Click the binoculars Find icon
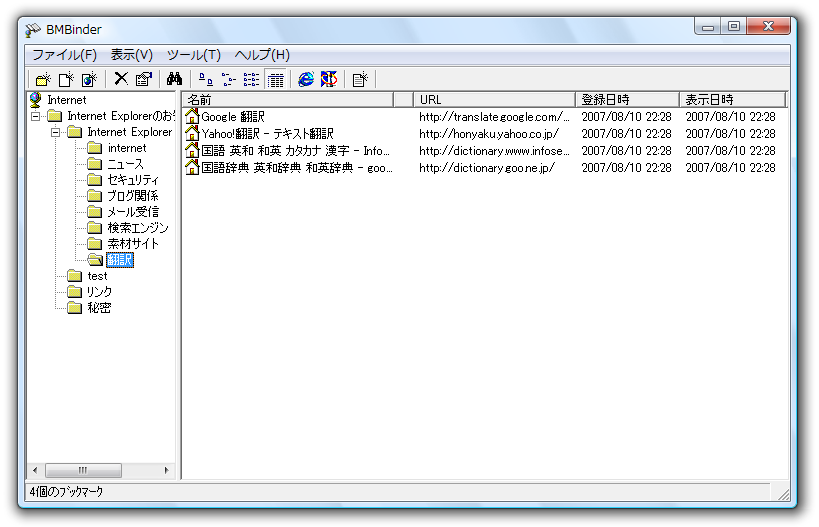 coord(174,79)
